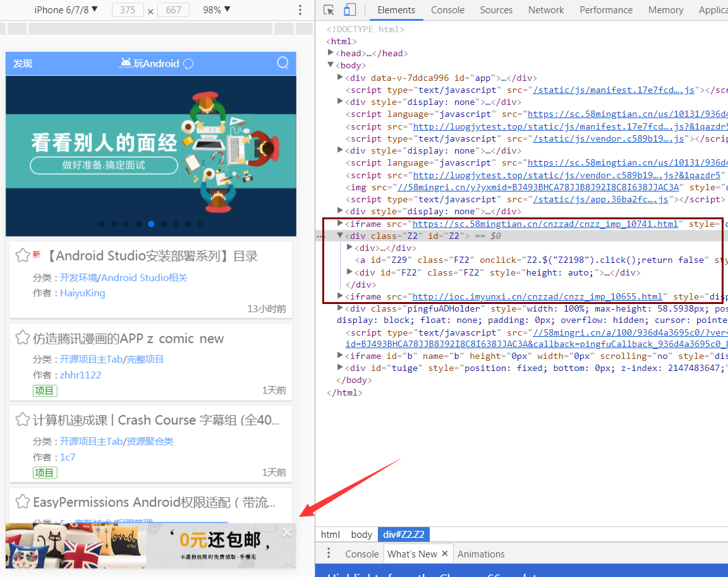
Task: Star the Android Studio安装部署系列 article
Action: (x=22, y=255)
